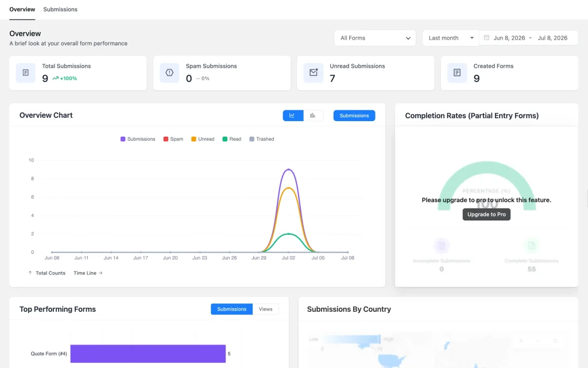Image resolution: width=588 pixels, height=368 pixels.
Task: Toggle the Read legend green swatch
Action: pyautogui.click(x=225, y=139)
